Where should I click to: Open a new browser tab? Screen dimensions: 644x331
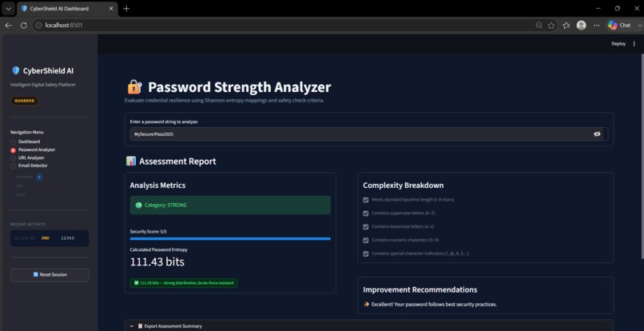tap(126, 8)
